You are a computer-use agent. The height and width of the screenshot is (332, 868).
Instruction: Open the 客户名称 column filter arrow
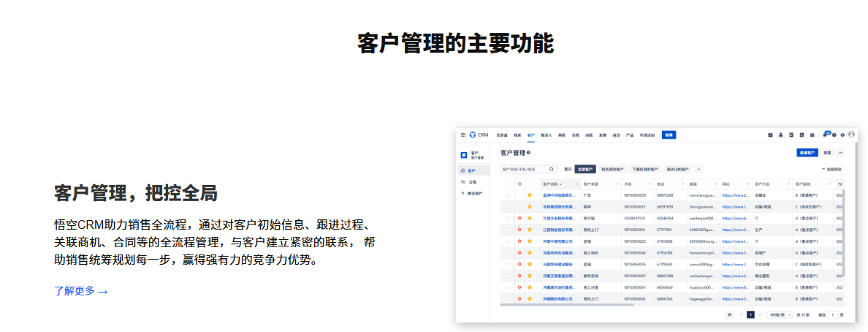[x=576, y=184]
